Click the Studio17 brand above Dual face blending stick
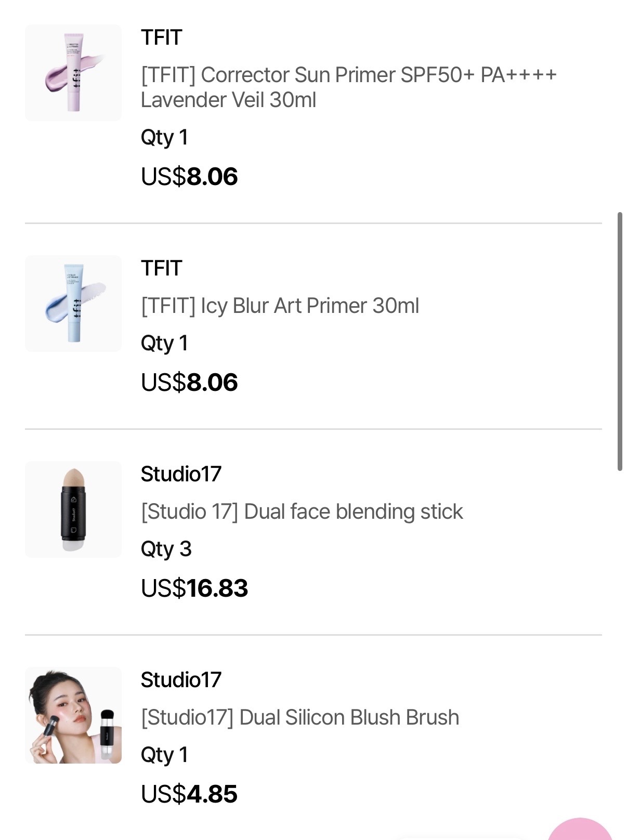The width and height of the screenshot is (627, 840). coord(181,474)
